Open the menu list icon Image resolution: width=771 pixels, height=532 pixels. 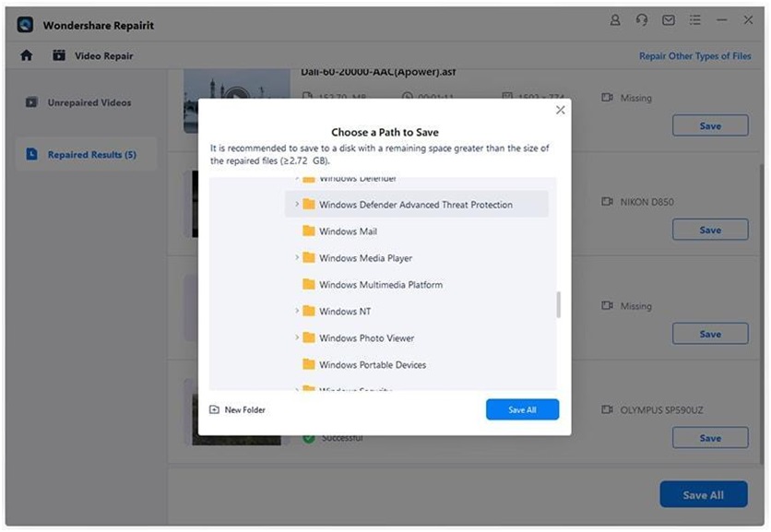pyautogui.click(x=694, y=20)
